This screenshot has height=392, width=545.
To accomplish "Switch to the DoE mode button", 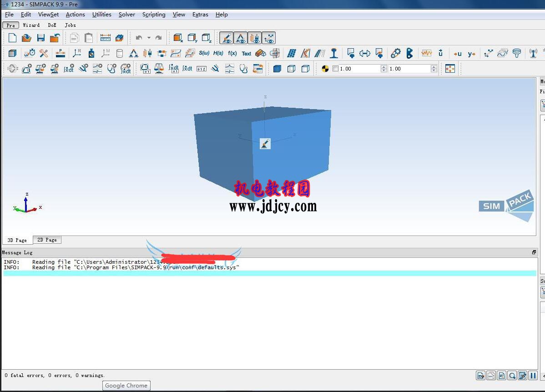I will pos(52,25).
